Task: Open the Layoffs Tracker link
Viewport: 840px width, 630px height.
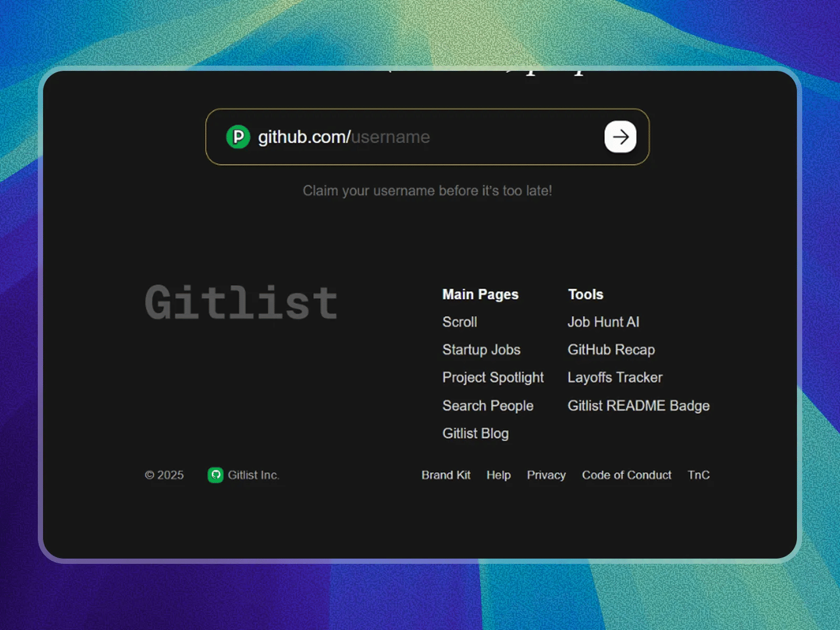Action: coord(615,377)
